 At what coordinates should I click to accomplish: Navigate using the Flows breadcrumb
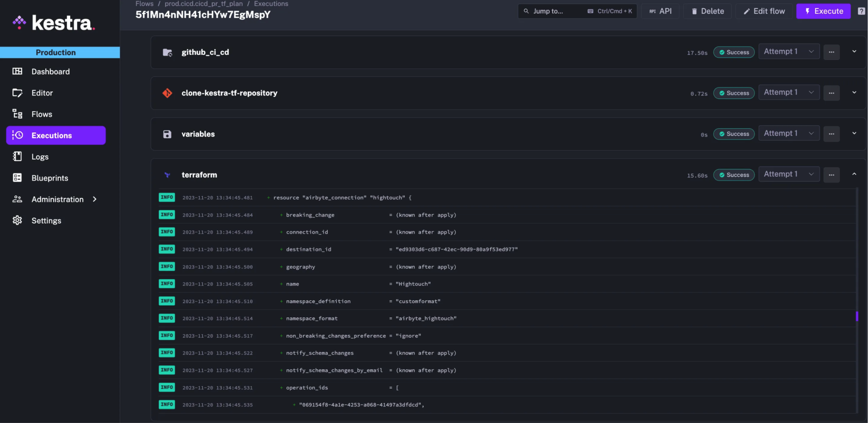(144, 4)
